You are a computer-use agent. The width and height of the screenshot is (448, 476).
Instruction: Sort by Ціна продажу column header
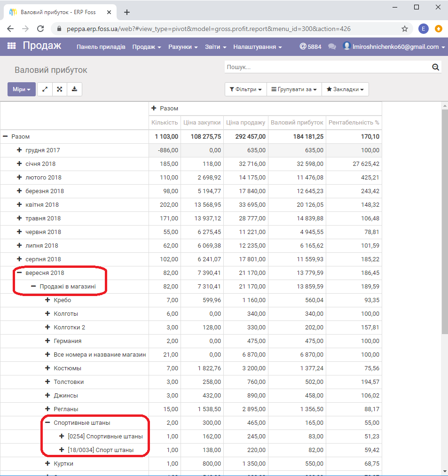[246, 123]
